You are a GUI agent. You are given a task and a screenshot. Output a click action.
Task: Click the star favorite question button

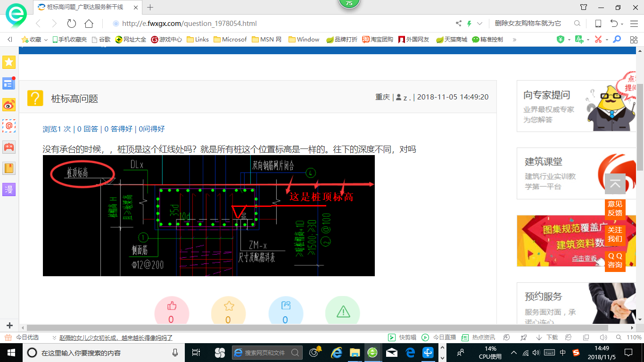tap(229, 311)
